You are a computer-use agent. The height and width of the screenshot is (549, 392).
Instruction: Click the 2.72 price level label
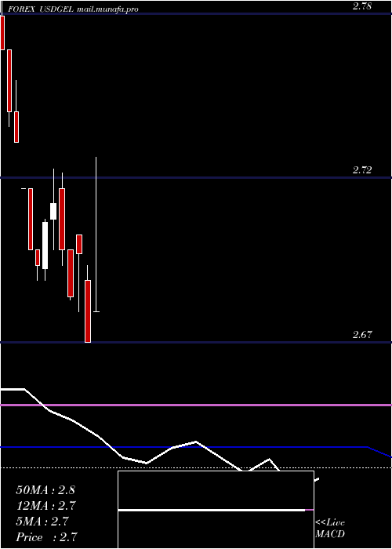(361, 170)
